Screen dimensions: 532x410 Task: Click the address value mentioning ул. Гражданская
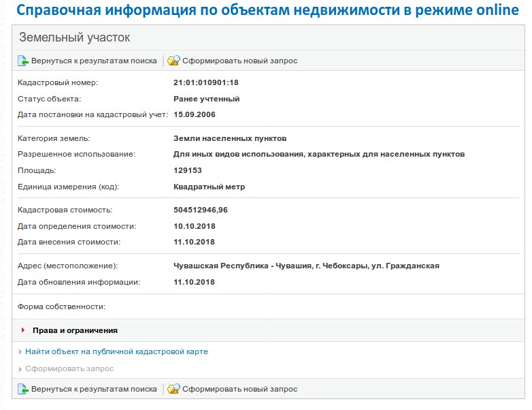point(306,266)
